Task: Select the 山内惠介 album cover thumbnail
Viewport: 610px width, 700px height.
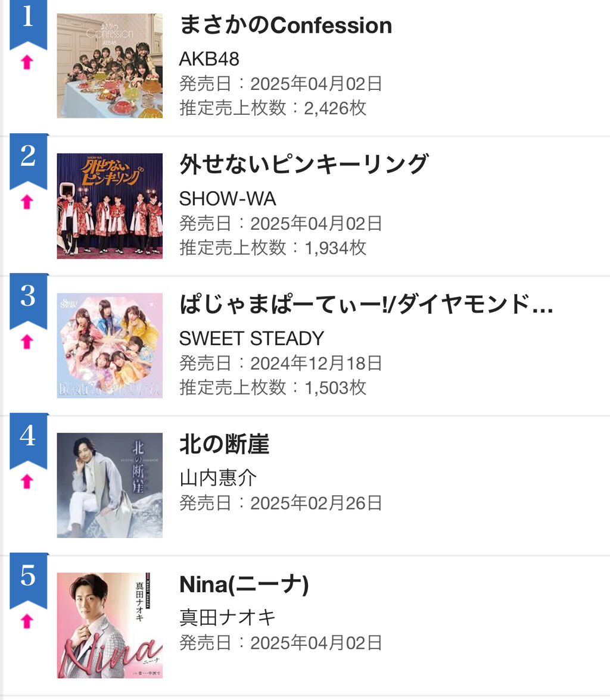Action: pyautogui.click(x=110, y=485)
